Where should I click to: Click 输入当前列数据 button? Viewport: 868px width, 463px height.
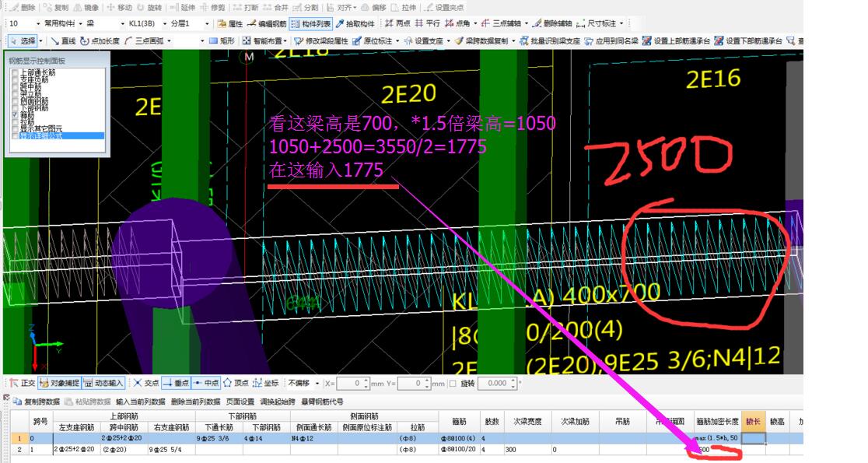point(141,402)
